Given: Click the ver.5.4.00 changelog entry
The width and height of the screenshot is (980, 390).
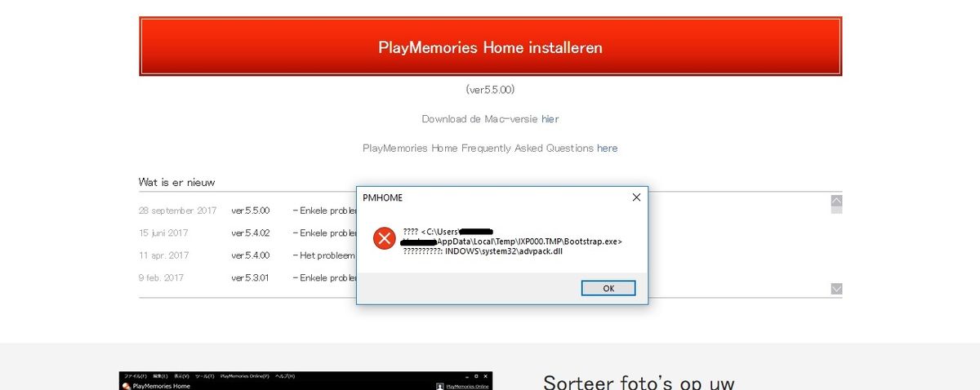Looking at the screenshot, I should [x=250, y=255].
